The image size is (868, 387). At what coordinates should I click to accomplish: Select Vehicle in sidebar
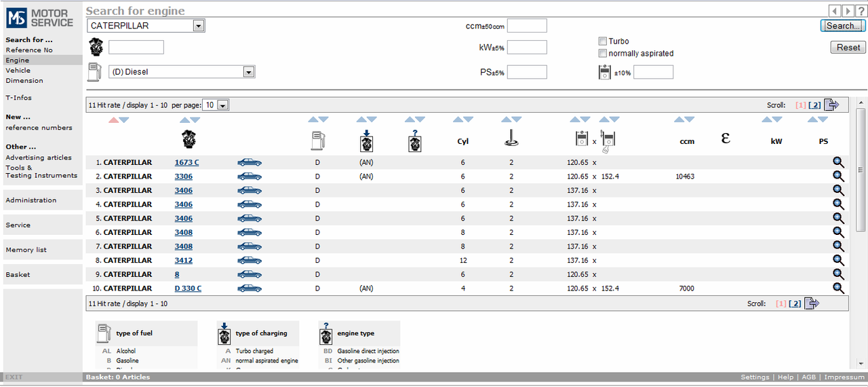(x=18, y=71)
